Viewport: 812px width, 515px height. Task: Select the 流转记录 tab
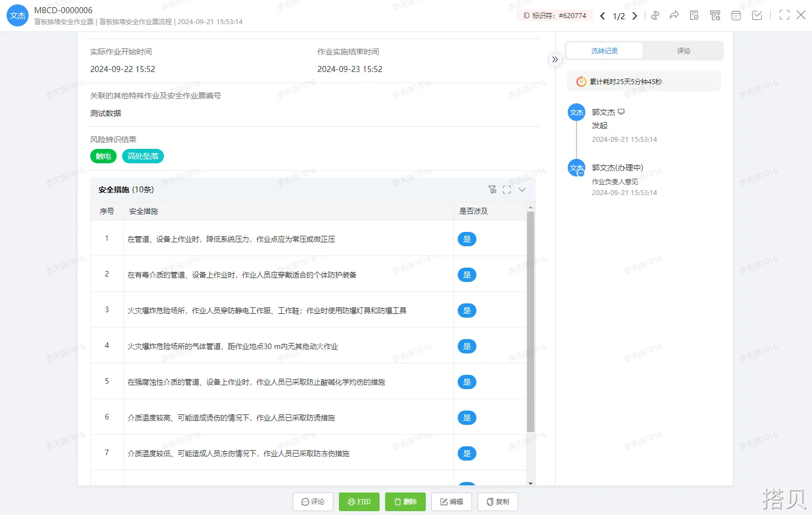(x=604, y=51)
